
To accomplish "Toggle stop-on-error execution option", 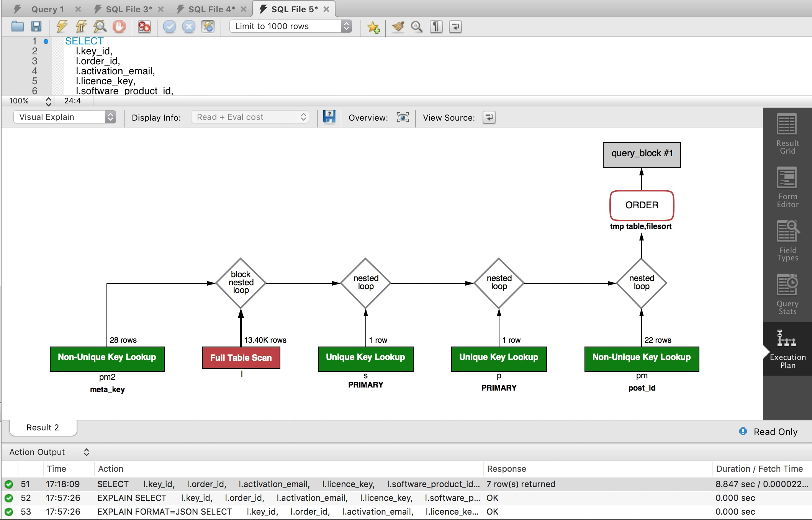I will click(144, 26).
